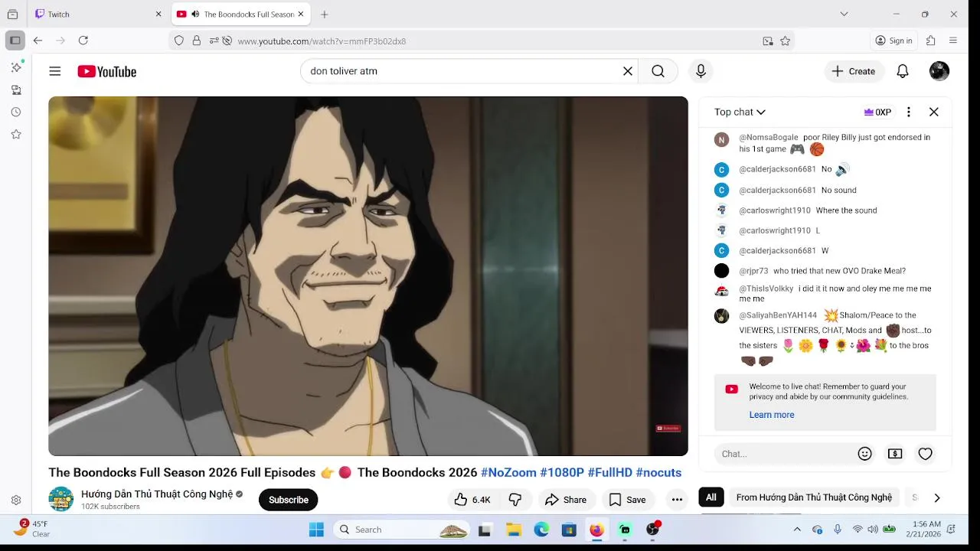Start voice search with the microphone

[701, 71]
